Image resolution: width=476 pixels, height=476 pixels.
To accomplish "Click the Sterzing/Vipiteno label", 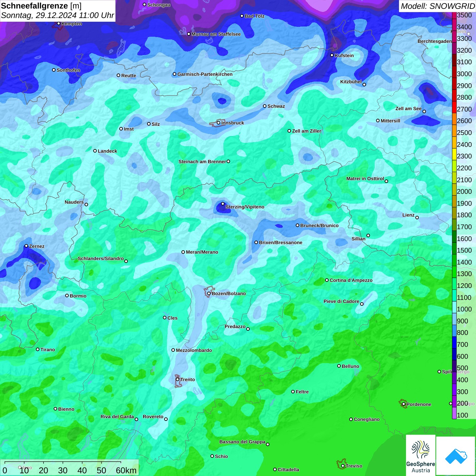I will pyautogui.click(x=245, y=207).
